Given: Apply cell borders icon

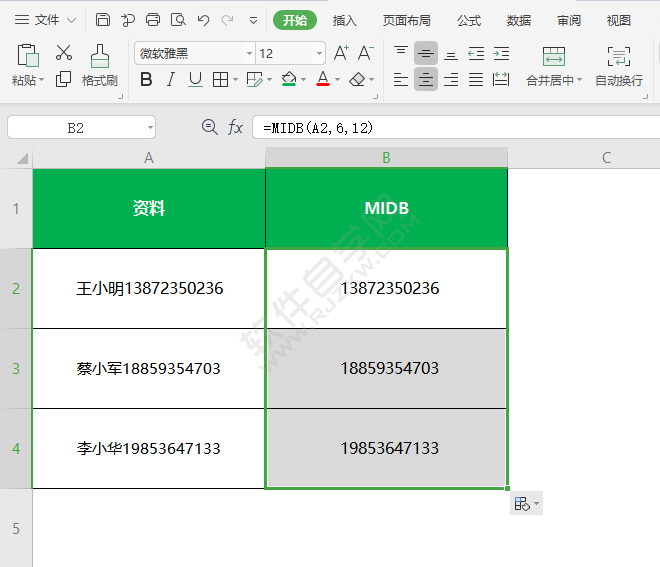Looking at the screenshot, I should pyautogui.click(x=220, y=79).
